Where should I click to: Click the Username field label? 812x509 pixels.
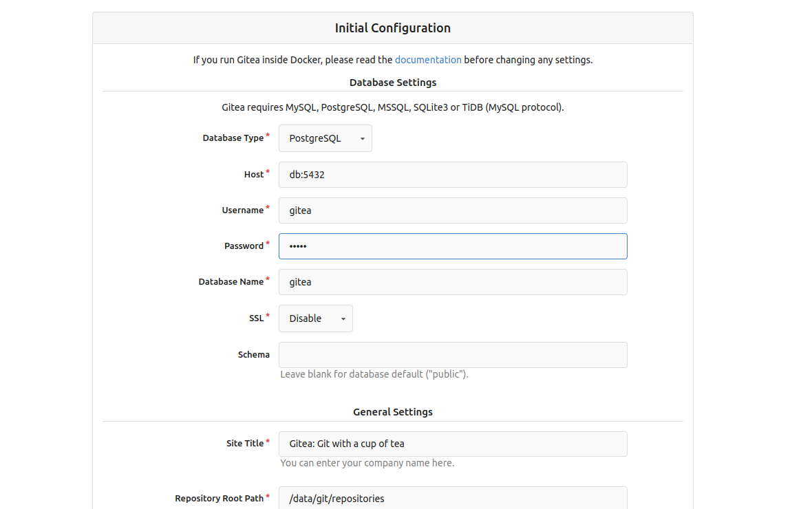point(242,210)
